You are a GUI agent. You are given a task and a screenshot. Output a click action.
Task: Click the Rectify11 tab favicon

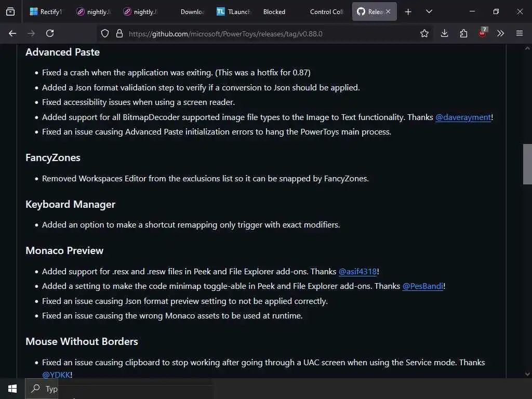click(34, 11)
